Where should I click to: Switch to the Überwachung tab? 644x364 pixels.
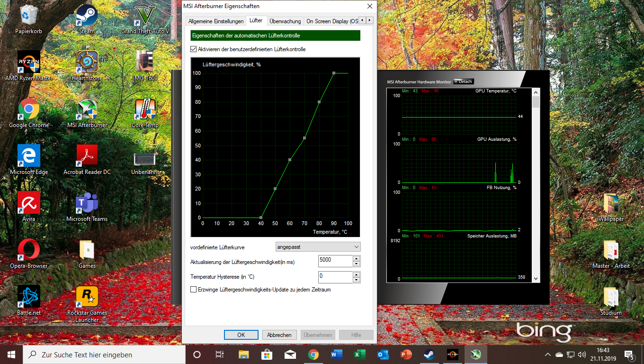[285, 21]
